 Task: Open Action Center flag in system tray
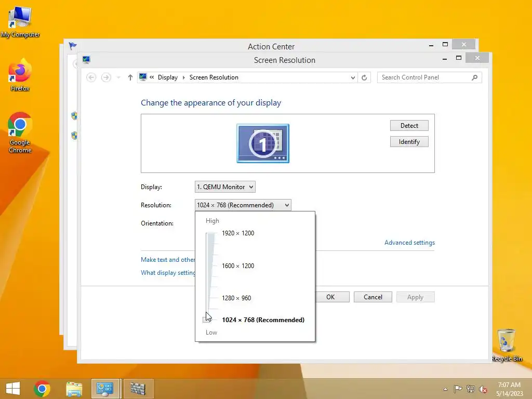pos(458,389)
